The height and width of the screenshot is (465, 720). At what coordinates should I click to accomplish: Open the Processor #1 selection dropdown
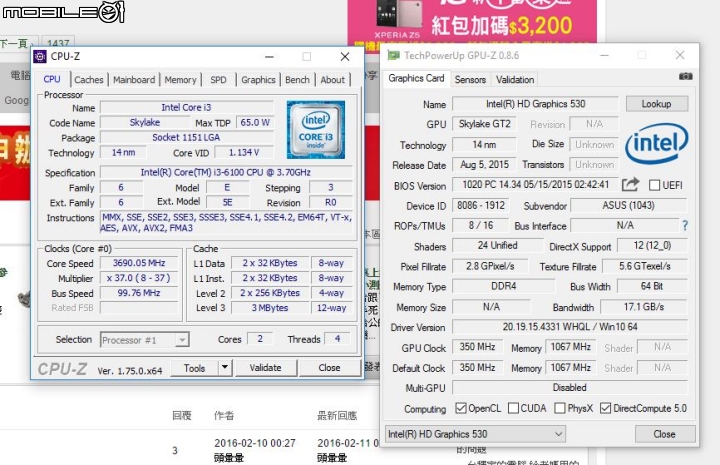[145, 340]
